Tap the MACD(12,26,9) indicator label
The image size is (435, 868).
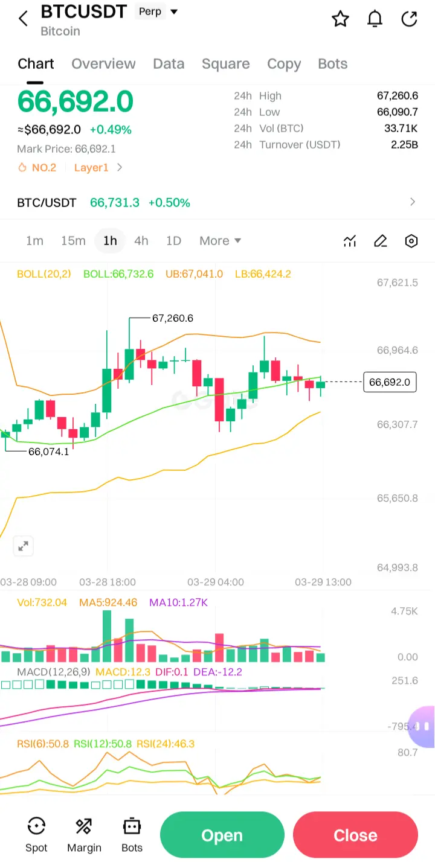click(53, 672)
